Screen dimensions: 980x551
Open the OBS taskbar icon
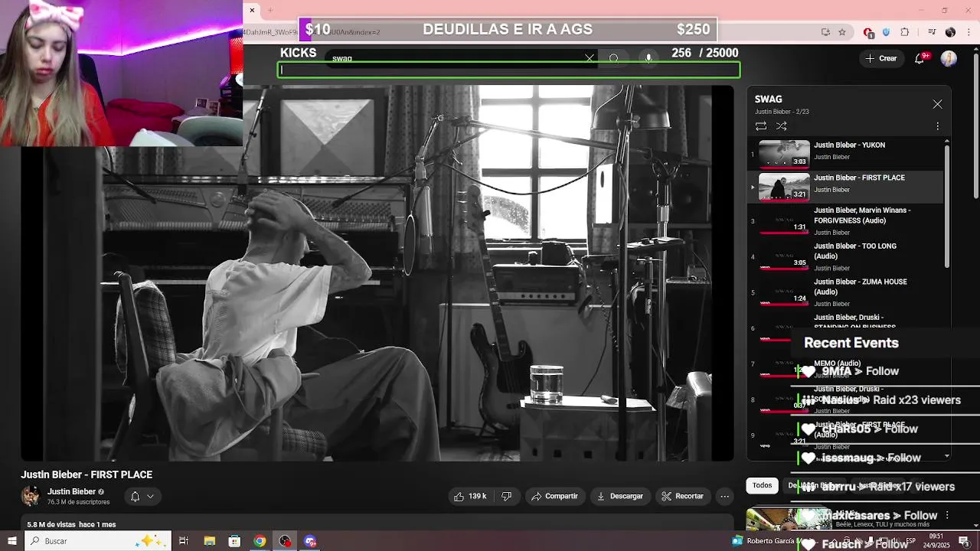point(285,541)
